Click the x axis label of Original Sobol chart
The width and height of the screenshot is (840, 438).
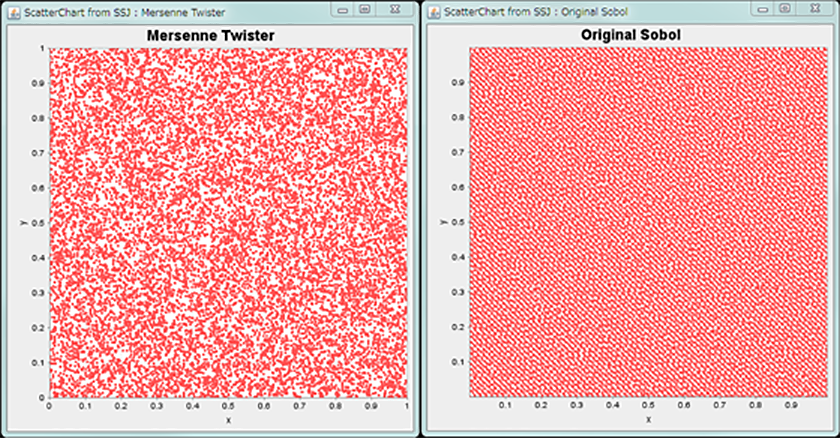point(649,421)
